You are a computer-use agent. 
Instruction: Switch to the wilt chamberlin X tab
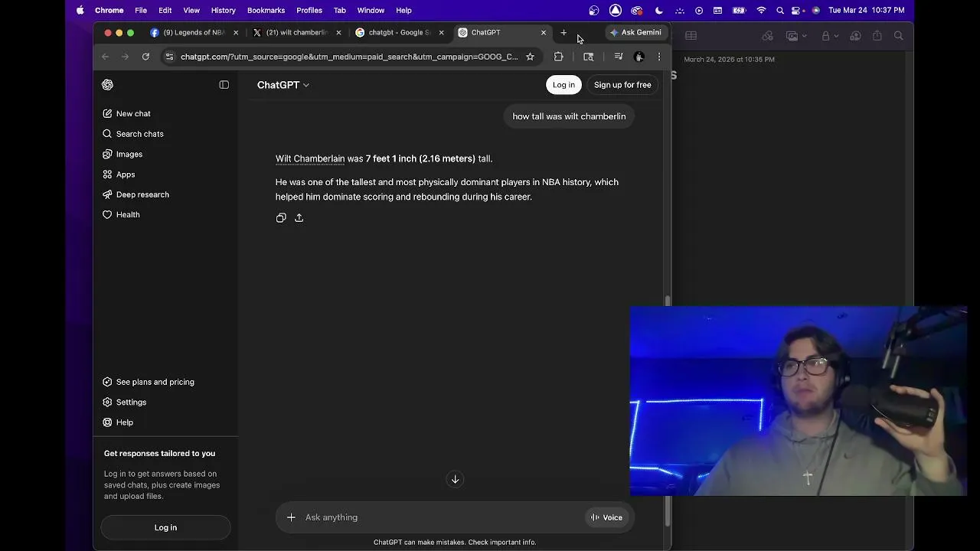296,32
